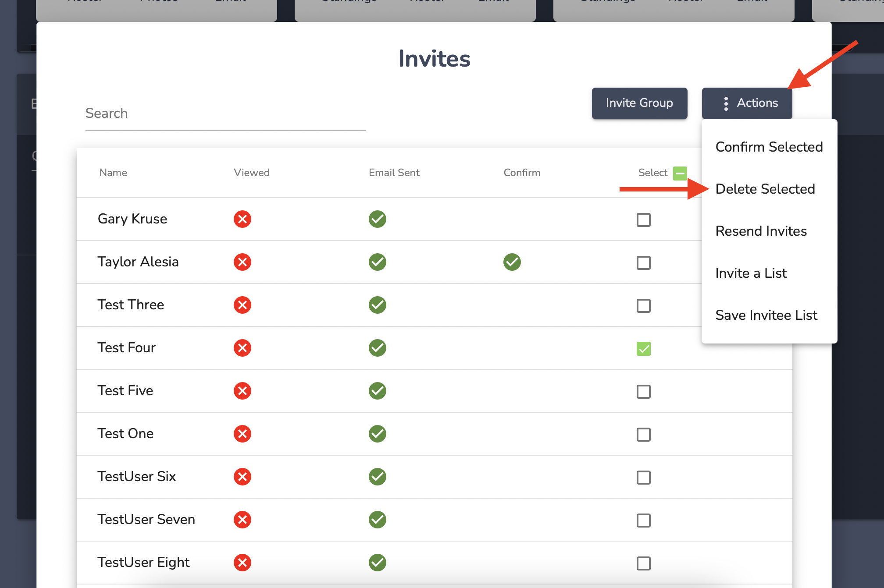
Task: Click Test One's green email sent checkmark
Action: click(x=378, y=434)
